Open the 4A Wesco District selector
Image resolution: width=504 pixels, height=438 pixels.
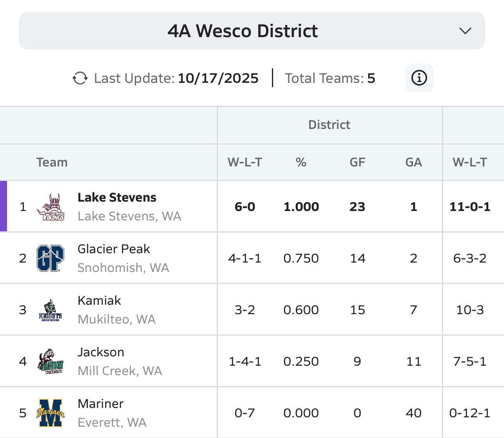243,31
